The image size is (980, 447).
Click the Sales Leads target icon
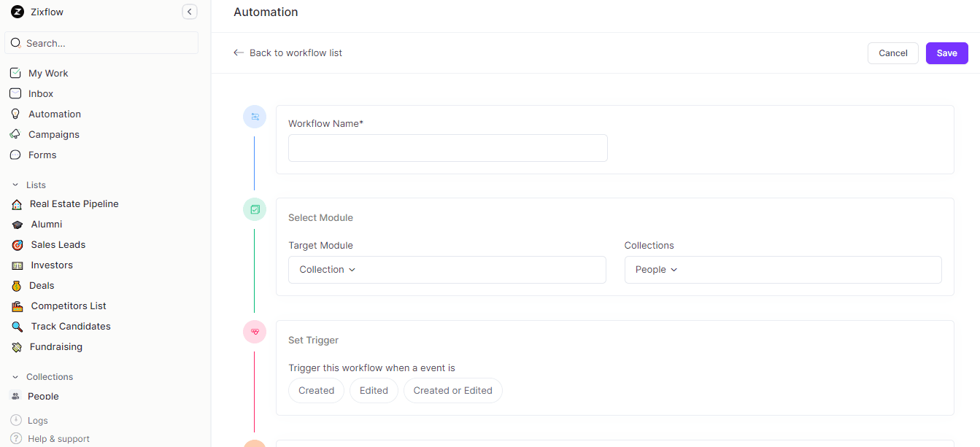17,244
